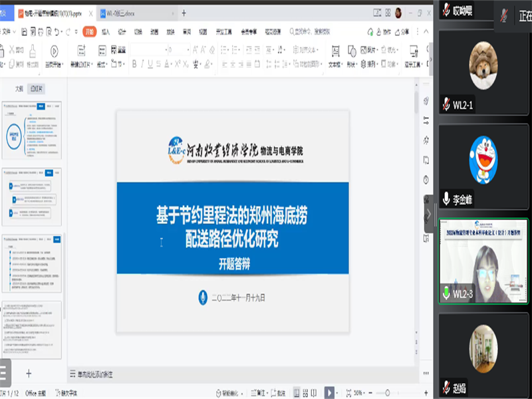Screen dimensions: 532x399
Task: Toggle muted microphone of WL2-1
Action: [446, 104]
